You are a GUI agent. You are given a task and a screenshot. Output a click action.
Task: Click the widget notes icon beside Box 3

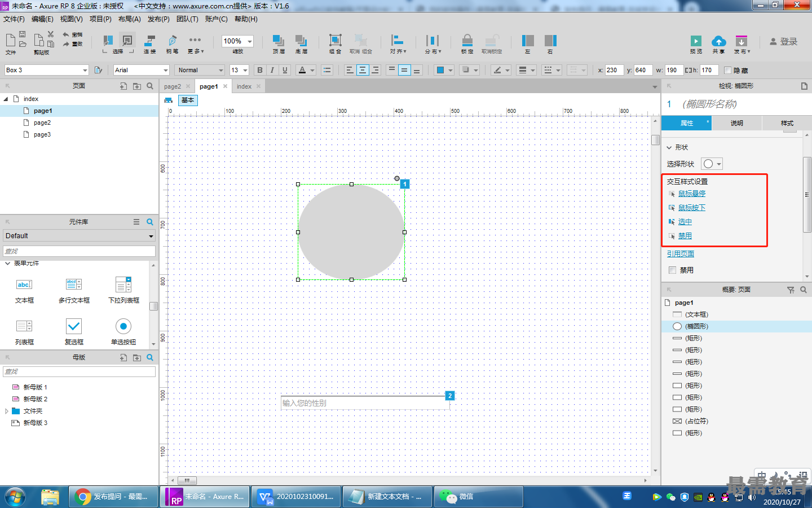(x=98, y=70)
